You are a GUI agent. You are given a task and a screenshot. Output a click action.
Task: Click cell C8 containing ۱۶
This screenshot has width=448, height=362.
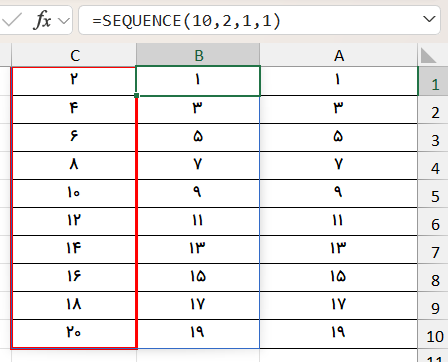pyautogui.click(x=74, y=278)
